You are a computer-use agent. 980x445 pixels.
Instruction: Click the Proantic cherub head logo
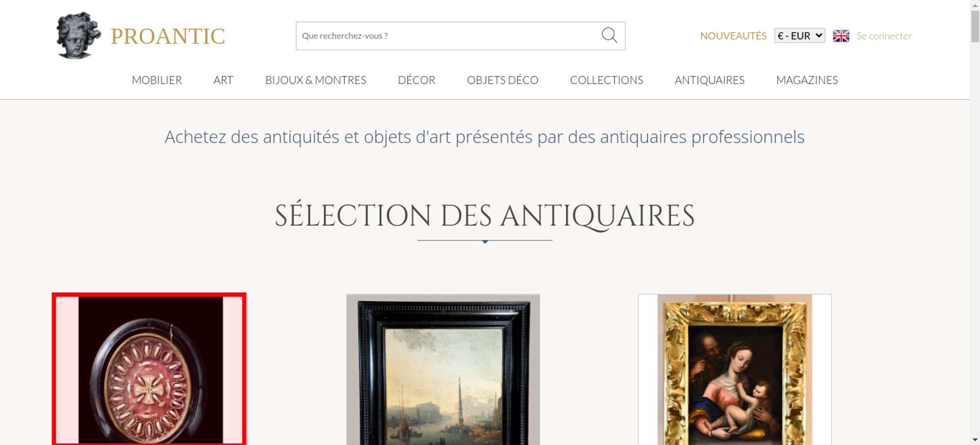click(x=78, y=35)
